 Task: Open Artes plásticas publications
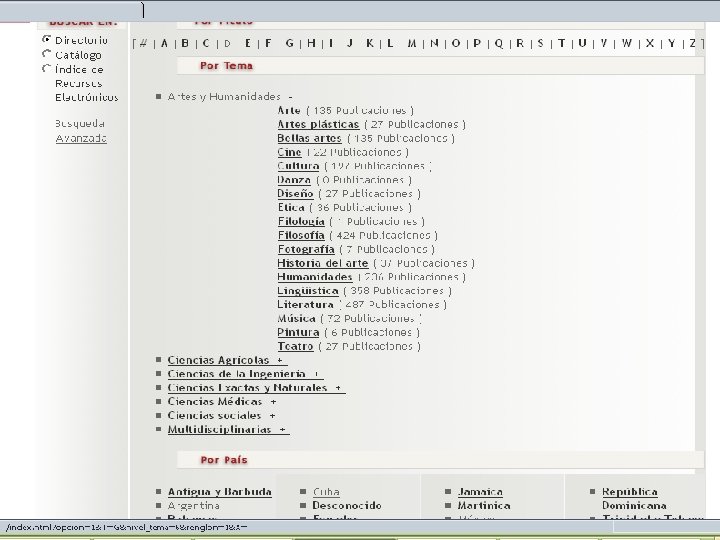click(x=318, y=125)
